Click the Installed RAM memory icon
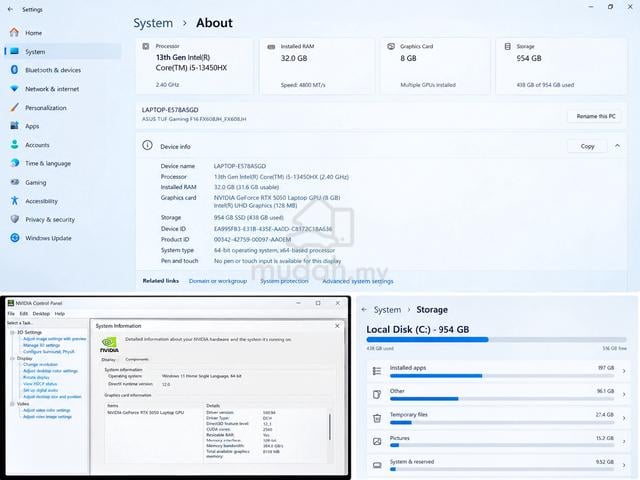The width and height of the screenshot is (640, 480). click(271, 47)
